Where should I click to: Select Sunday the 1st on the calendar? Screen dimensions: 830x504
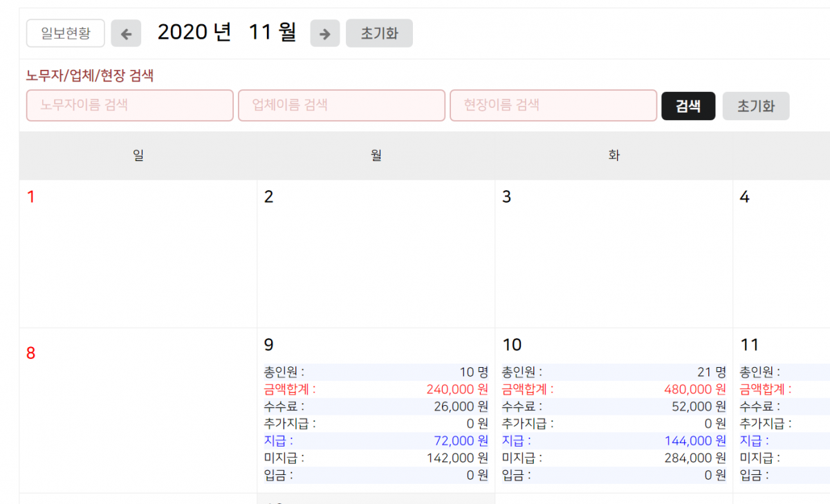pyautogui.click(x=30, y=197)
